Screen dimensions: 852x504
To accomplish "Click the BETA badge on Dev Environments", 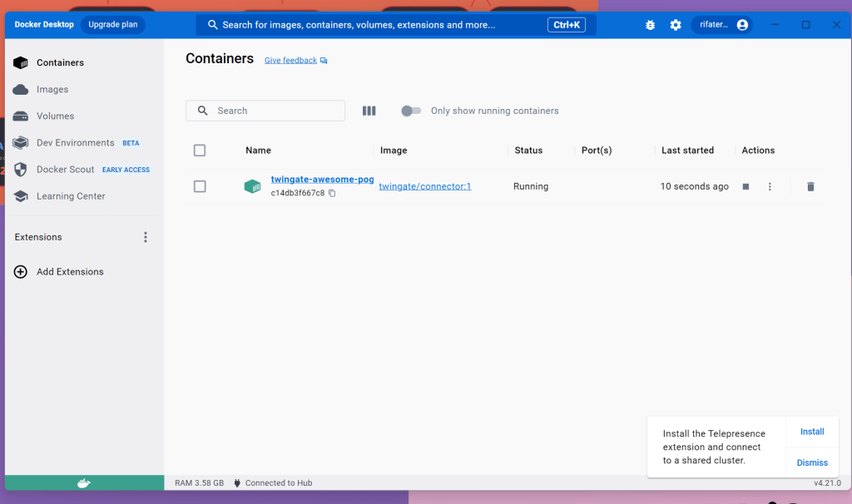I will coord(131,143).
